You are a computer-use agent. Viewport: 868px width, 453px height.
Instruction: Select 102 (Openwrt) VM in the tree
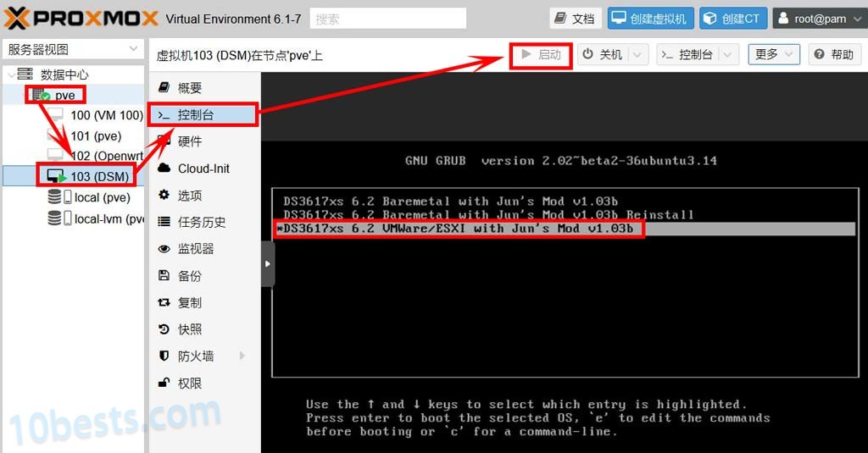(106, 156)
